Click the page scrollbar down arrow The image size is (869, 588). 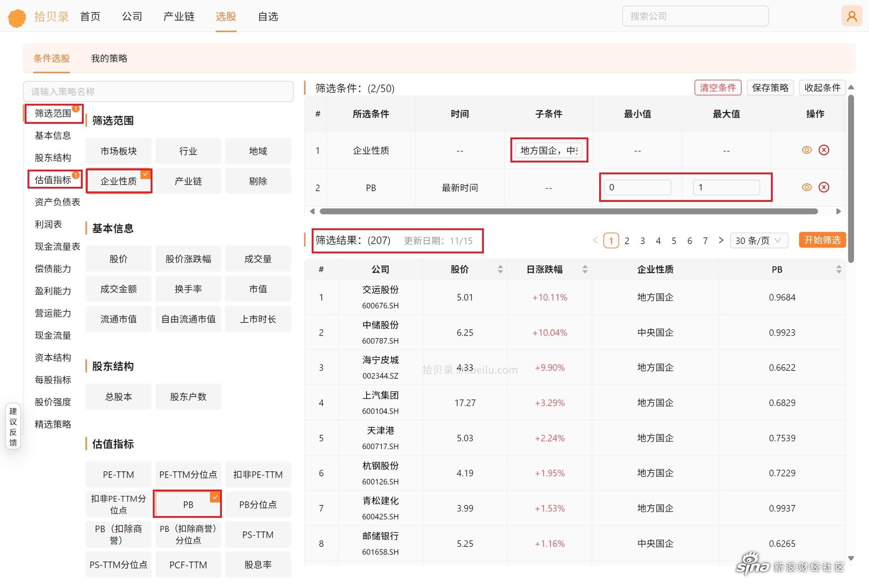pyautogui.click(x=851, y=558)
